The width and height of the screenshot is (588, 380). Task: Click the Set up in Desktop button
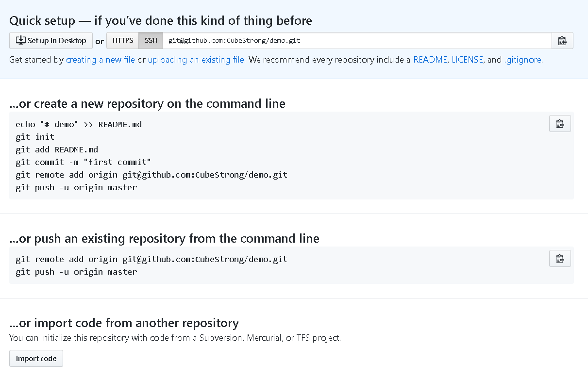51,41
